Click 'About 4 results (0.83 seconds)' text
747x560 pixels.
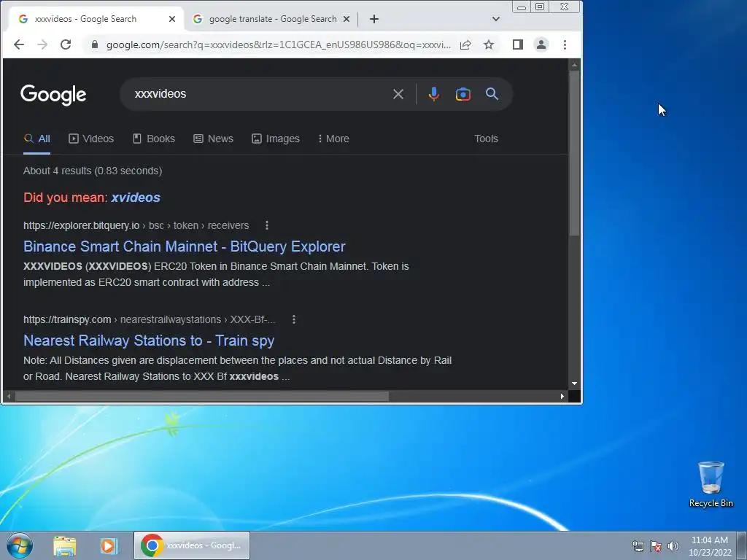point(93,171)
